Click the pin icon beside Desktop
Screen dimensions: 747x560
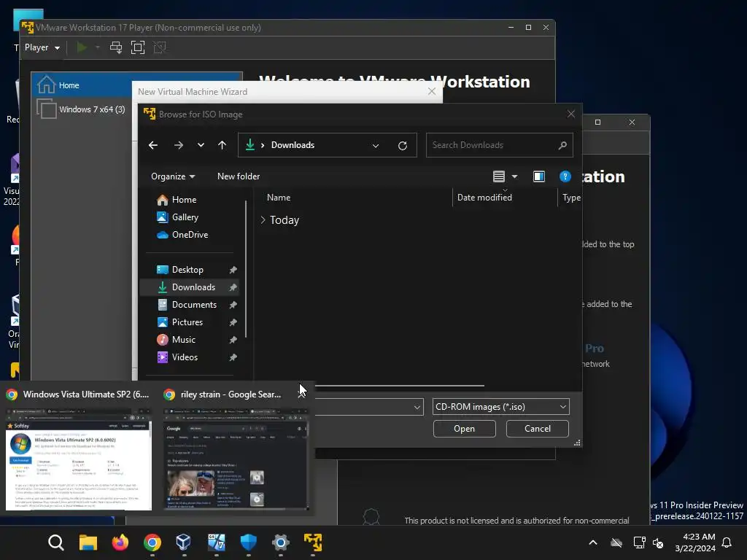(x=233, y=270)
